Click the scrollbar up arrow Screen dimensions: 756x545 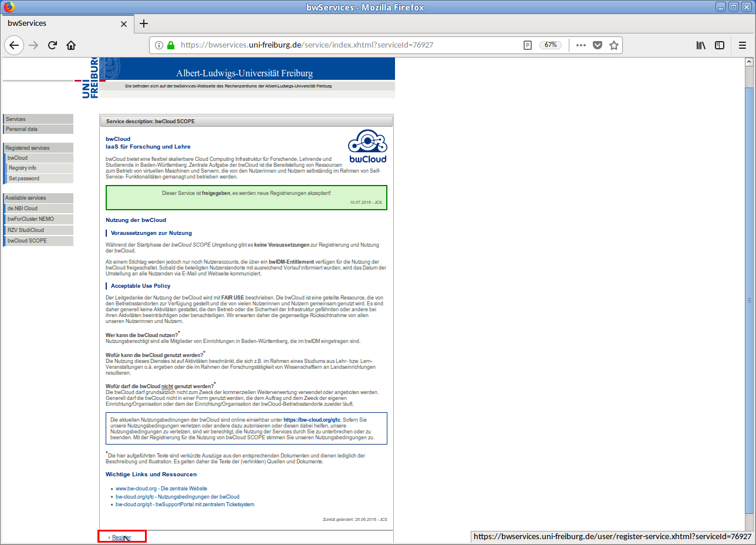[749, 62]
